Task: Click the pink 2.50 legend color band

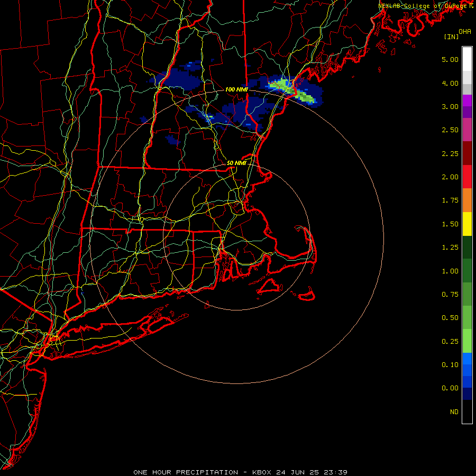Action: 467,130
